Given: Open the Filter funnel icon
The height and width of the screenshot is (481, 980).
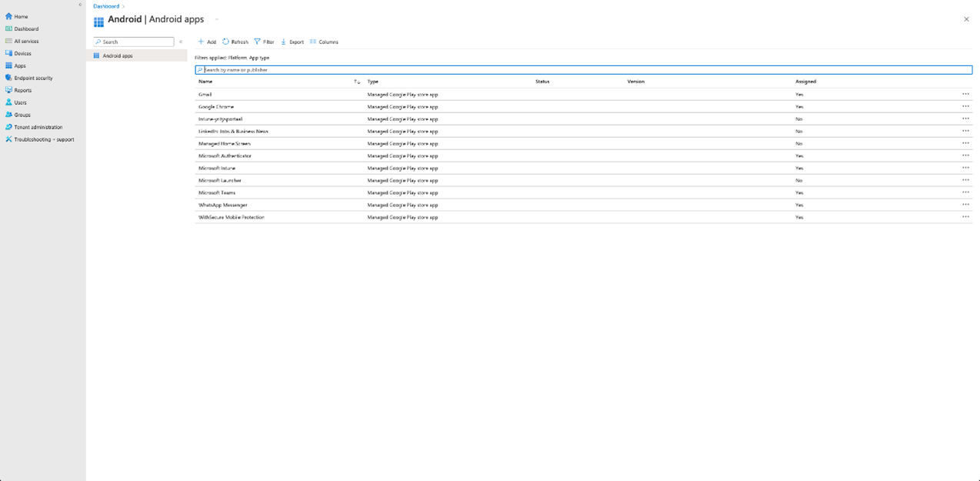Looking at the screenshot, I should tap(258, 42).
